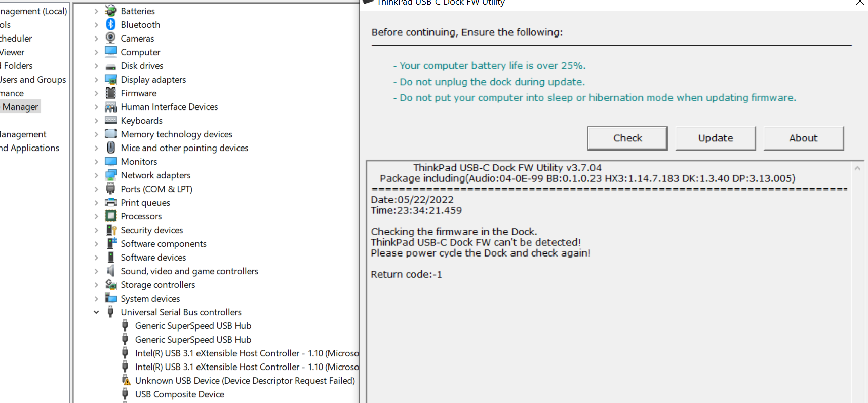Click the Monitors category icon

coord(111,161)
